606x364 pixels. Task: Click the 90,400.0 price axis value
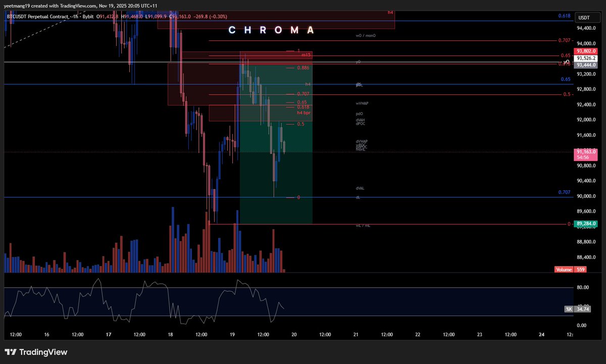coord(586,181)
